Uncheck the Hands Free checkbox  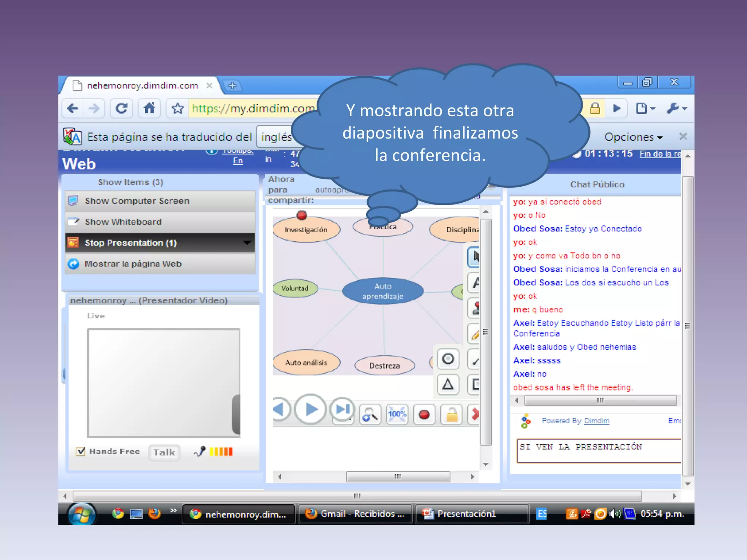pos(81,451)
